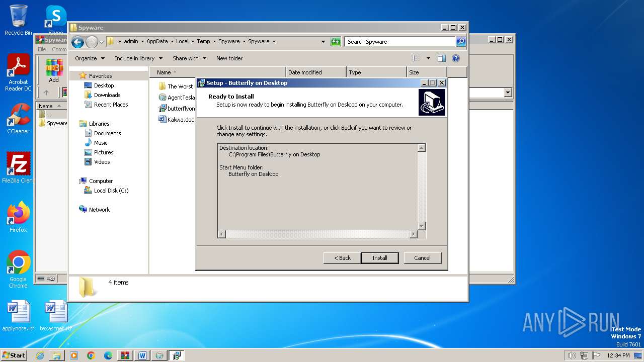Click New folder in Explorer toolbar

[x=229, y=58]
